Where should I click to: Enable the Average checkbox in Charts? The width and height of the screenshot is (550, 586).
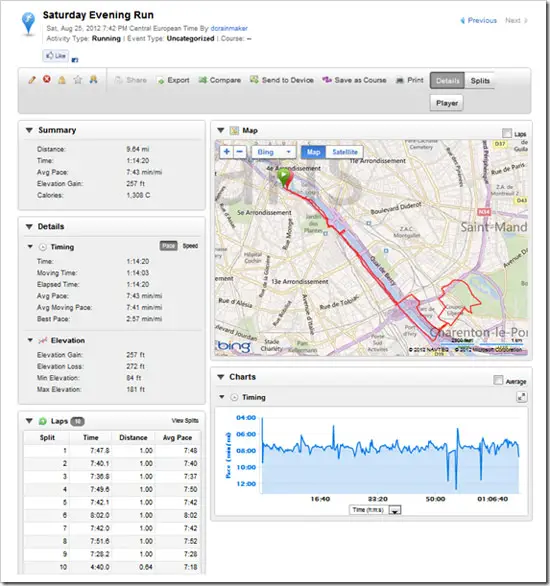[498, 380]
